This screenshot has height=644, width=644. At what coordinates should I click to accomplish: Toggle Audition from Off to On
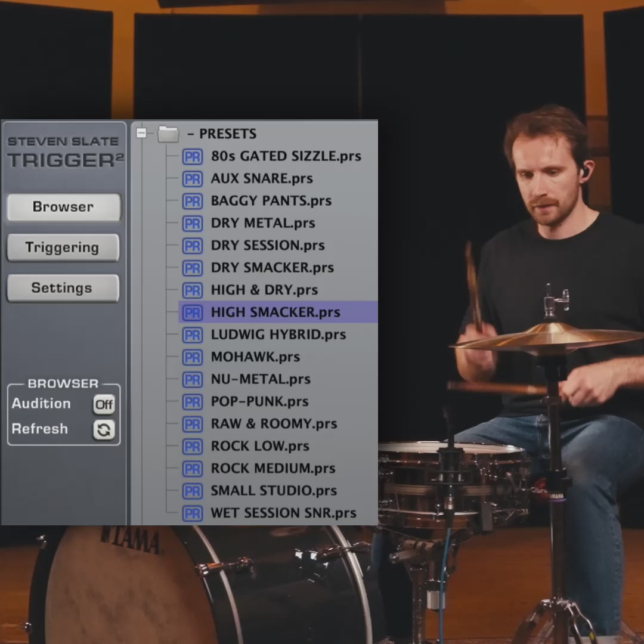tap(104, 404)
